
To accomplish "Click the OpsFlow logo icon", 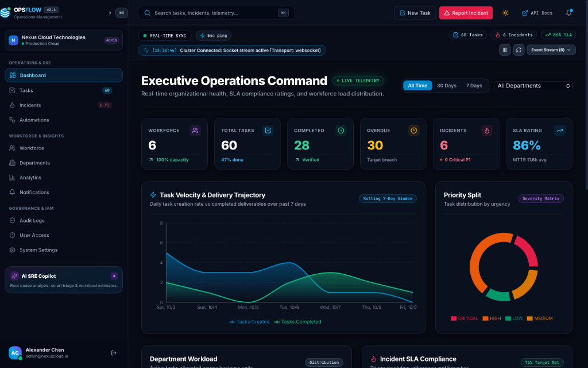I will (x=5, y=13).
